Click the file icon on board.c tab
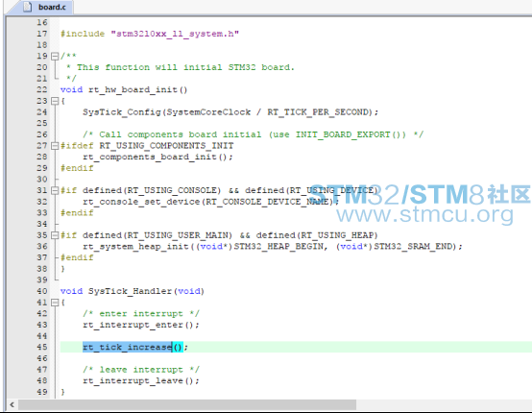This screenshot has width=532, height=413. pyautogui.click(x=28, y=7)
